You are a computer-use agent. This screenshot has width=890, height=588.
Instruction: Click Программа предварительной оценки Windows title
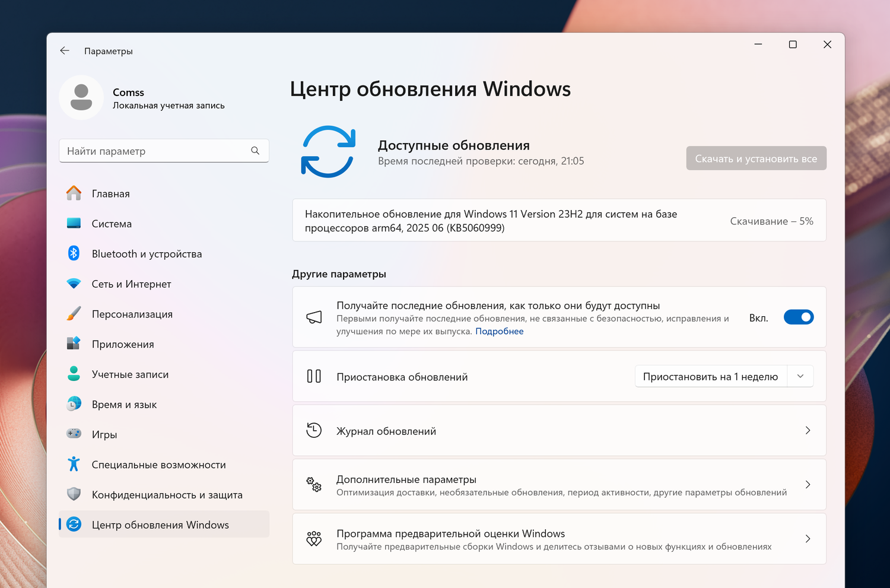(450, 533)
